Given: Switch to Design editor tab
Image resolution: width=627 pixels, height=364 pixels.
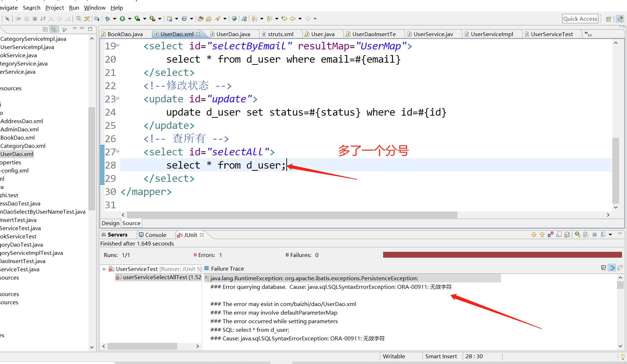Looking at the screenshot, I should tap(110, 223).
